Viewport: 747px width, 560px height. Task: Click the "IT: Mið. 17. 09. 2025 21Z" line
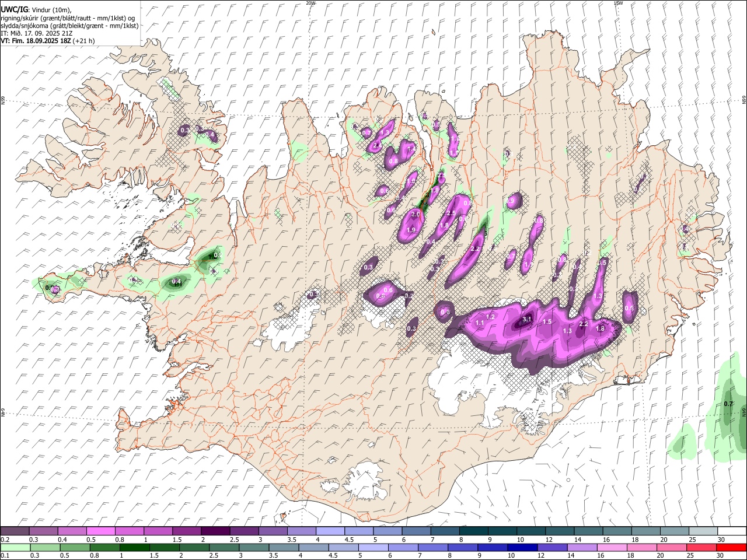click(36, 33)
